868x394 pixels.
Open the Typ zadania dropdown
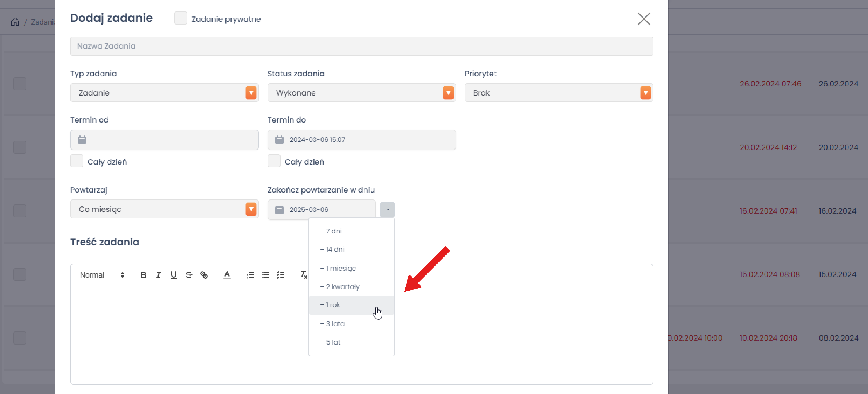coord(164,93)
